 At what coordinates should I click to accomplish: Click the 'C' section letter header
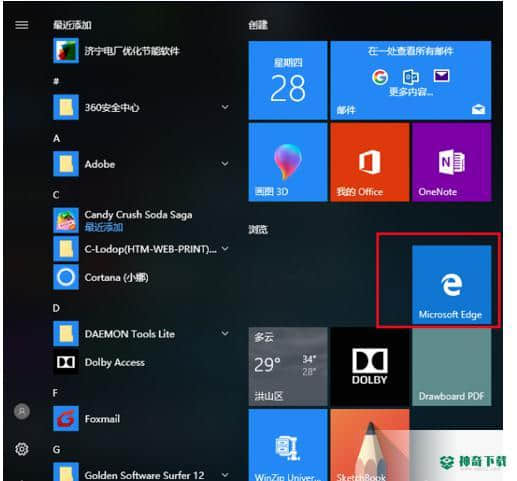pos(56,195)
